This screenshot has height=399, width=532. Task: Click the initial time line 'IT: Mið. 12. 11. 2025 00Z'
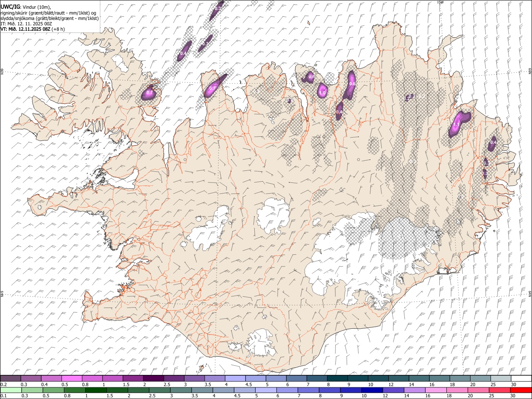[x=26, y=24]
